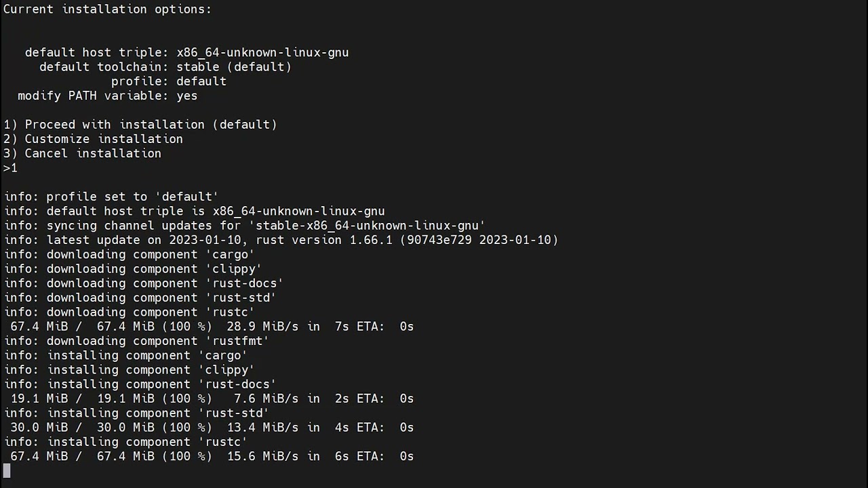This screenshot has width=868, height=488.
Task: Click option 2 'Customize installation'
Action: 94,139
